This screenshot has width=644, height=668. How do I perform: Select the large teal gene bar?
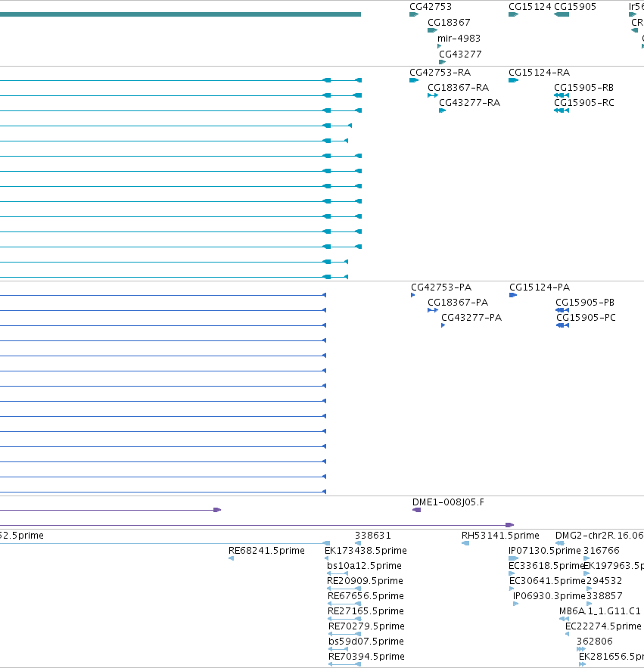(x=180, y=14)
